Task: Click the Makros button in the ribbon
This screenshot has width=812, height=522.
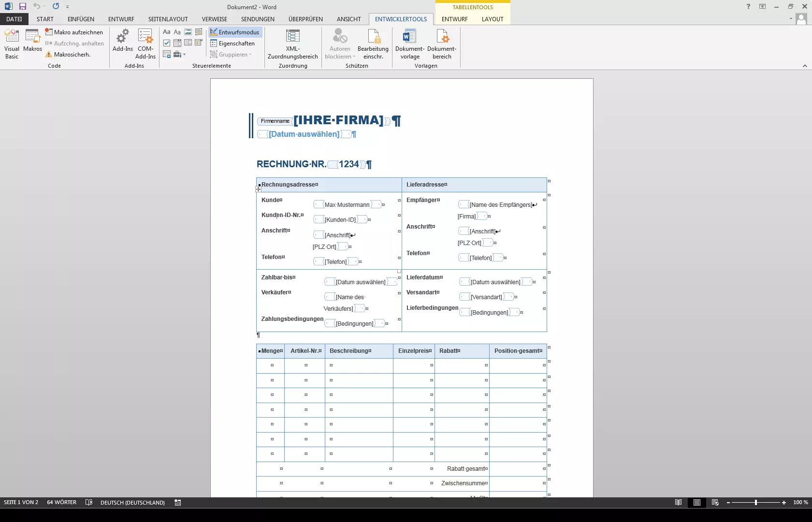Action: coord(32,43)
